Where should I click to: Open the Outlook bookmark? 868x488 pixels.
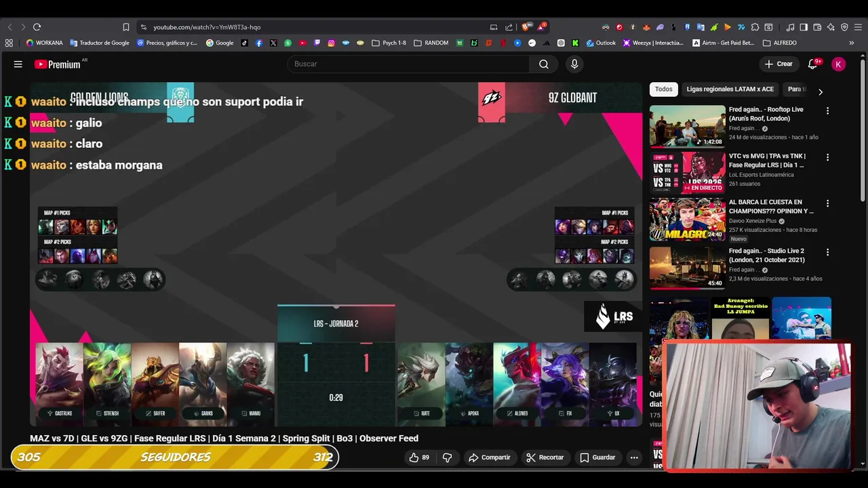tap(601, 43)
